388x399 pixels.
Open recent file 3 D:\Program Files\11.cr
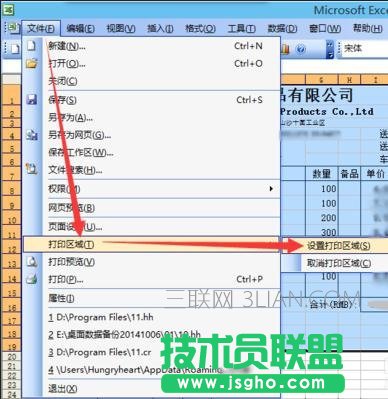coord(151,352)
